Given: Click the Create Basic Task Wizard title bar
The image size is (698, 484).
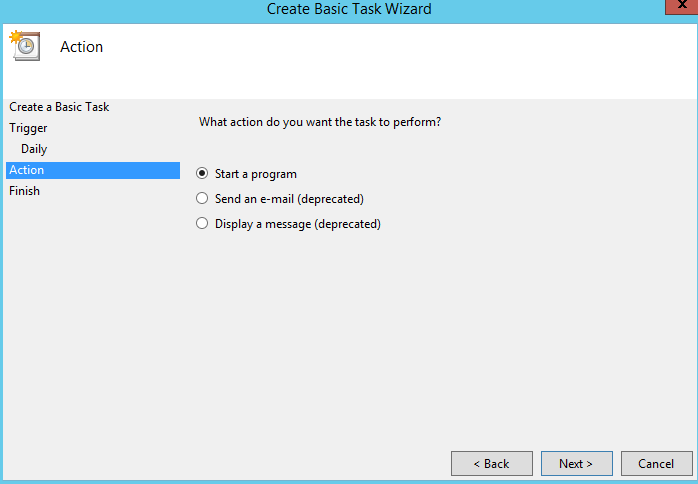Looking at the screenshot, I should pos(349,9).
